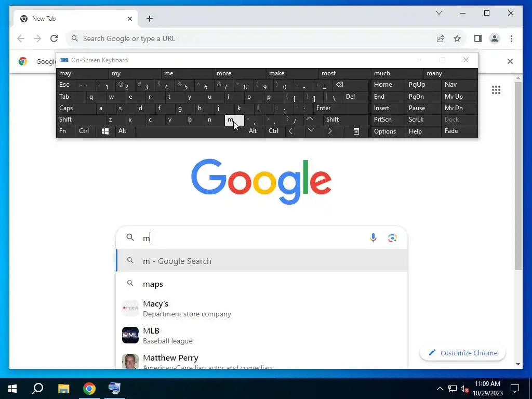This screenshot has height=399, width=532.
Task: Click the share this page icon
Action: [441, 38]
